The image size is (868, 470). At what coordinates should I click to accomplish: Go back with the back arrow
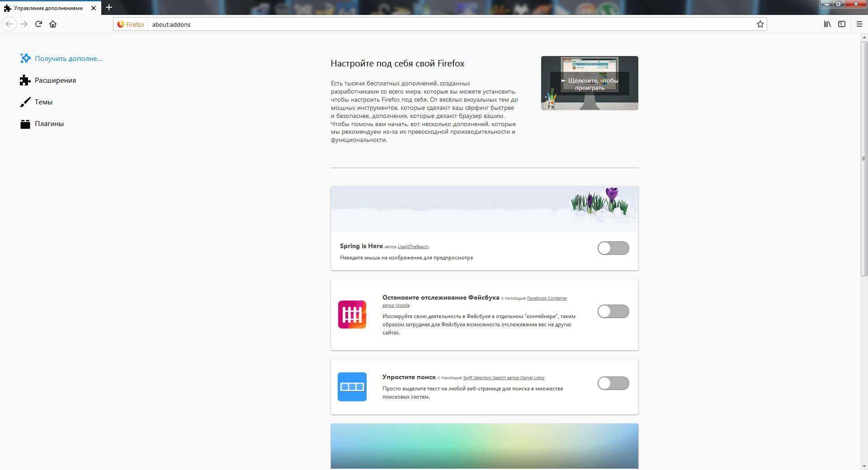pos(9,24)
